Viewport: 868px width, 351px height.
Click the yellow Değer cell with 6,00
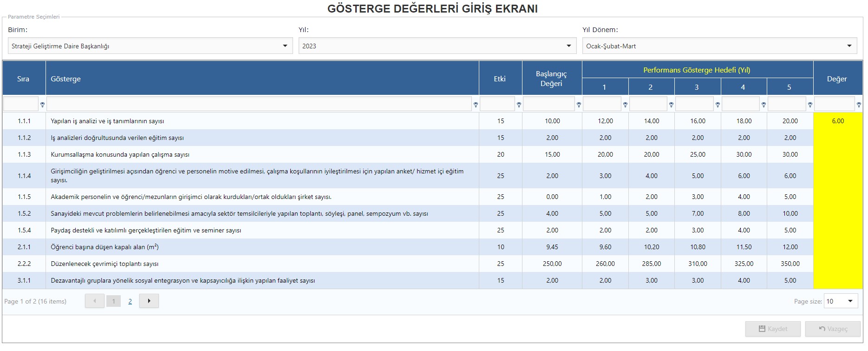[x=838, y=121]
